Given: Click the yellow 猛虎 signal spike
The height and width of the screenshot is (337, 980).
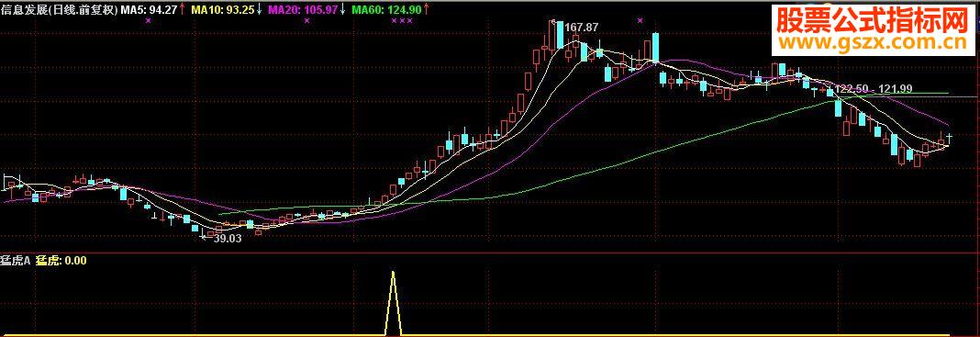Looking at the screenshot, I should click(393, 303).
